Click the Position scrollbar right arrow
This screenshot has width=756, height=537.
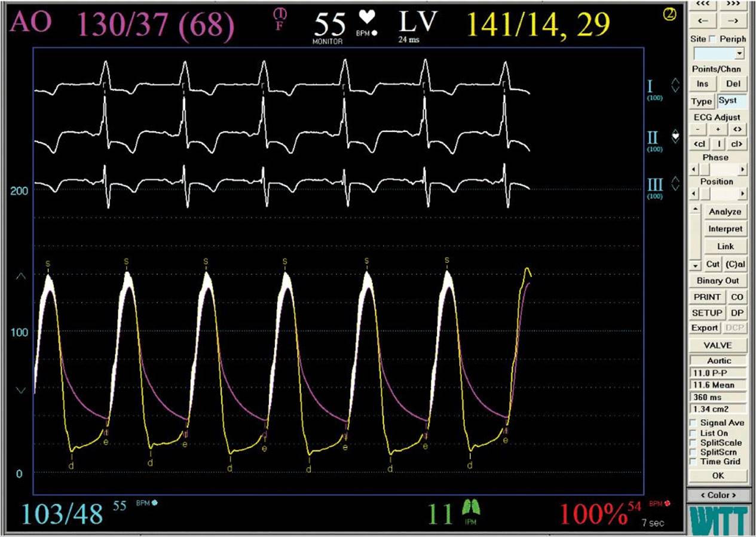(742, 194)
